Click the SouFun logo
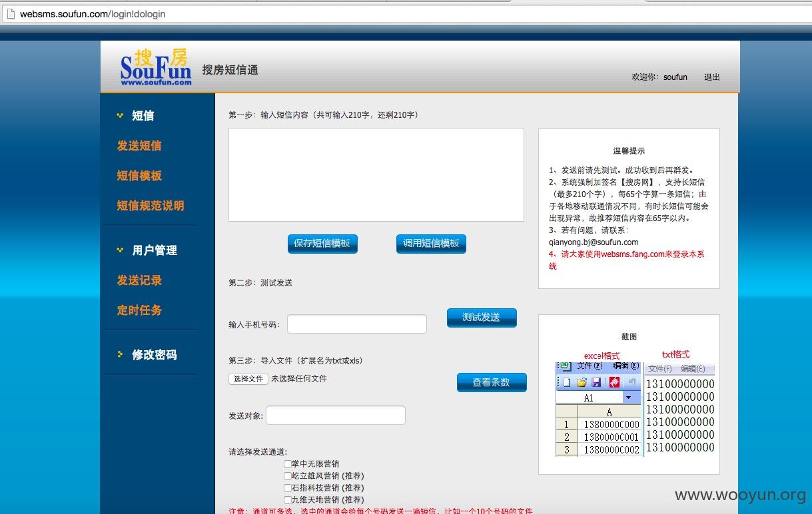Viewport: 812px width, 514px height. [155, 67]
